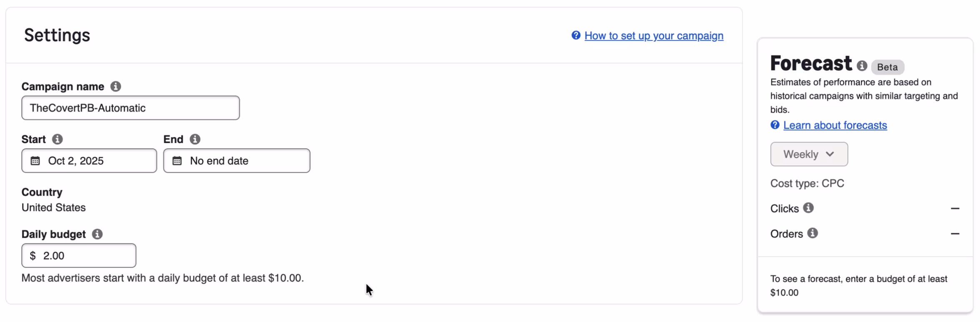
Task: Click the Forecast info icon
Action: (862, 66)
